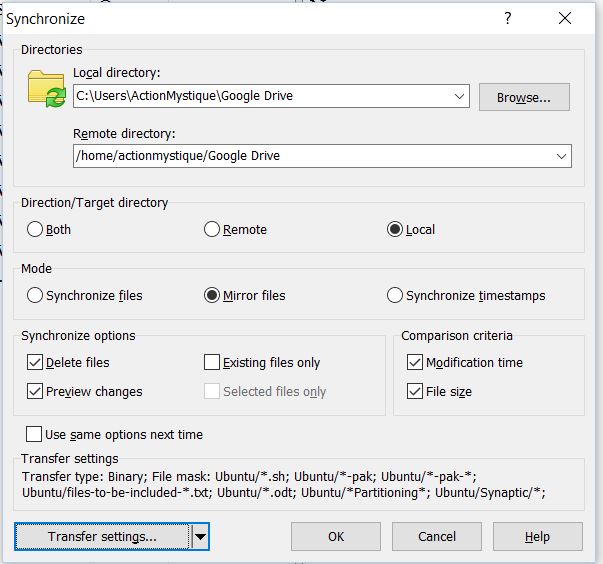Click the synchronize folder icon

pyautogui.click(x=46, y=88)
